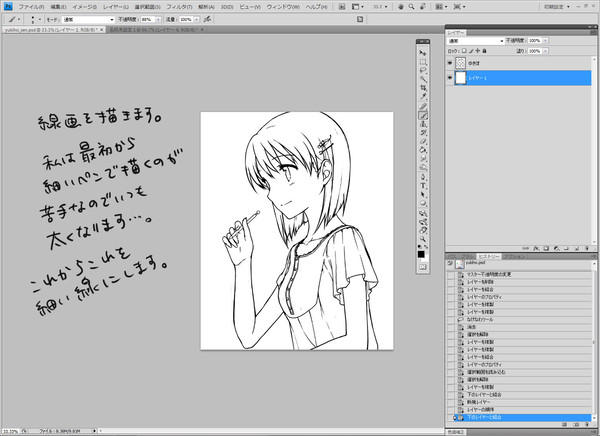Hide the top layer via eye icon
Image resolution: width=600 pixels, height=436 pixels.
(450, 63)
